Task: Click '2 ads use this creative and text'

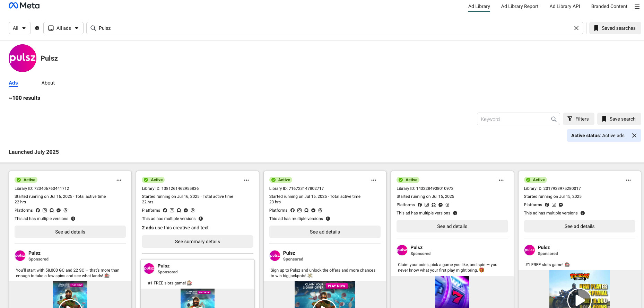Action: pos(175,228)
